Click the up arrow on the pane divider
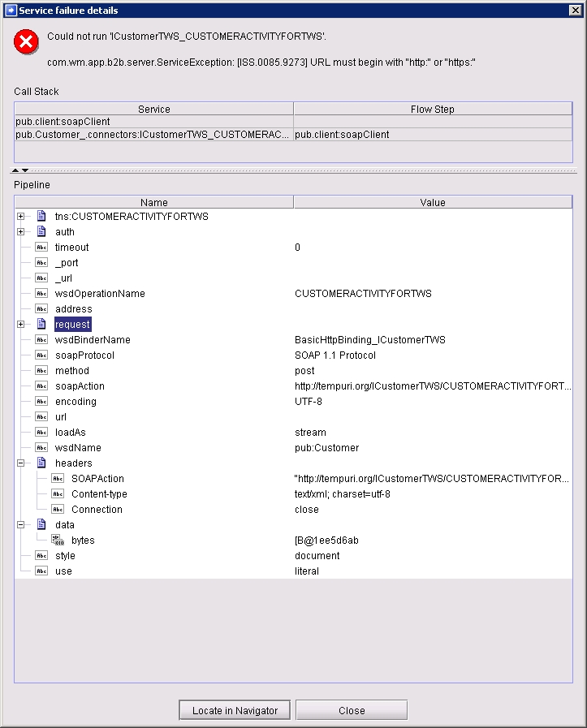This screenshot has width=587, height=728. [x=15, y=170]
